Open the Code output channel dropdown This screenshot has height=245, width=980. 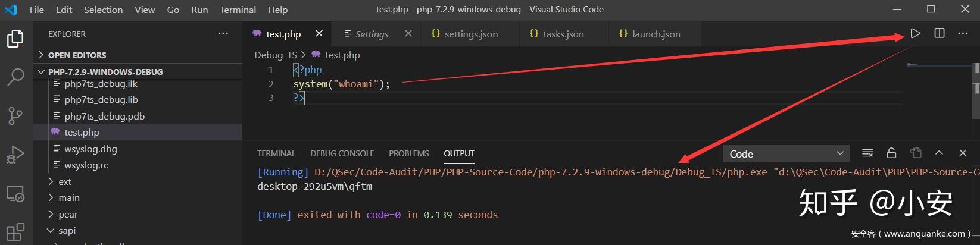786,153
